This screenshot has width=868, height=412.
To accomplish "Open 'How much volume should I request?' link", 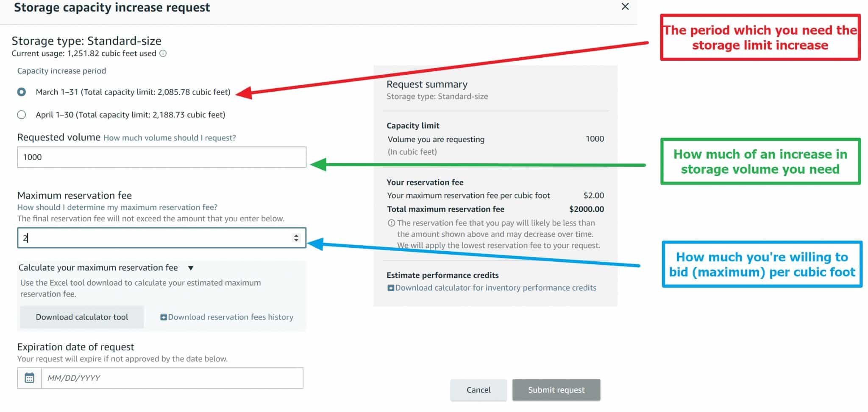I will pyautogui.click(x=170, y=137).
